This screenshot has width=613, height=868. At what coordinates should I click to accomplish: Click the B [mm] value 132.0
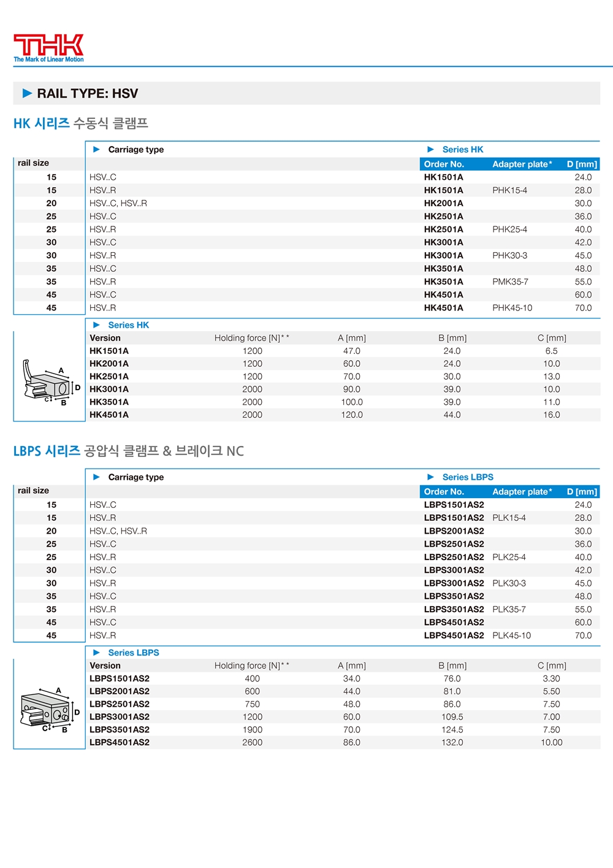(452, 742)
